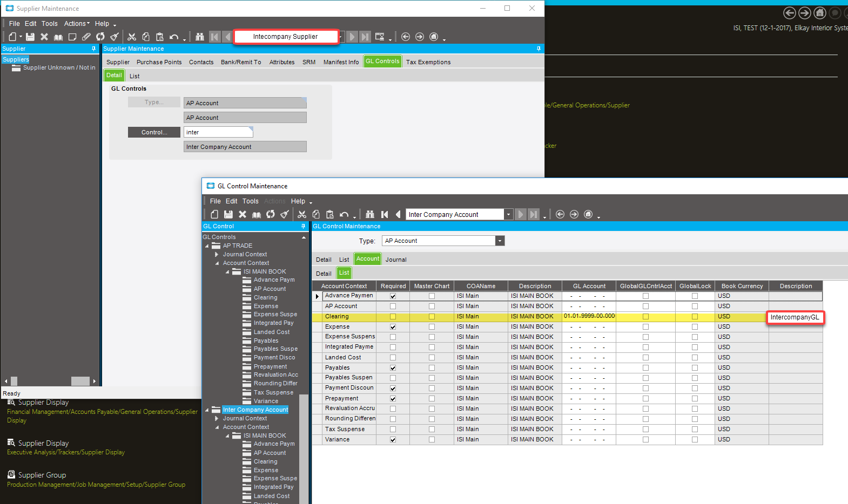
Task: Save in GL Control Maintenance toolbar
Action: (x=228, y=214)
